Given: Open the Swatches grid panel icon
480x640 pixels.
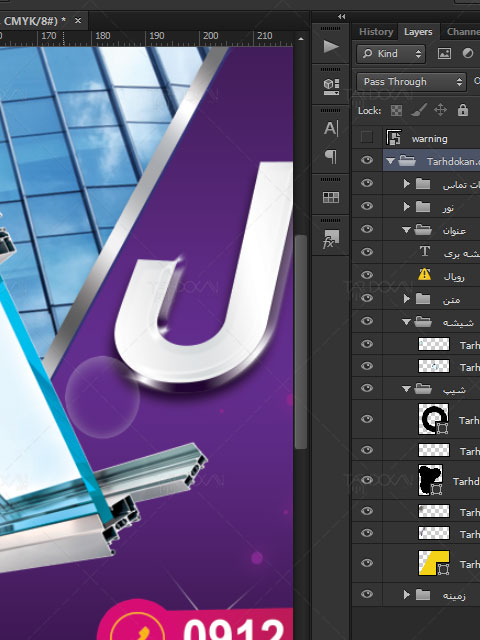Looking at the screenshot, I should 331,197.
